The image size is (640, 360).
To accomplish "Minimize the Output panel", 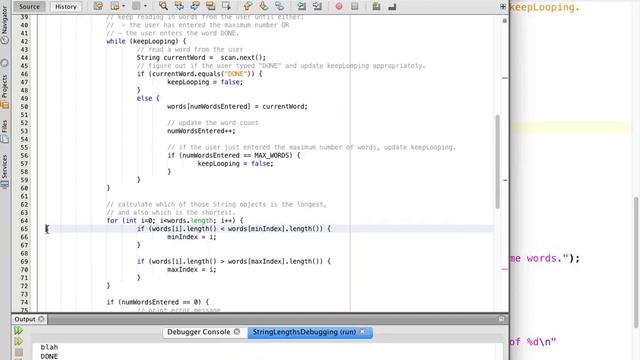I will (502, 319).
